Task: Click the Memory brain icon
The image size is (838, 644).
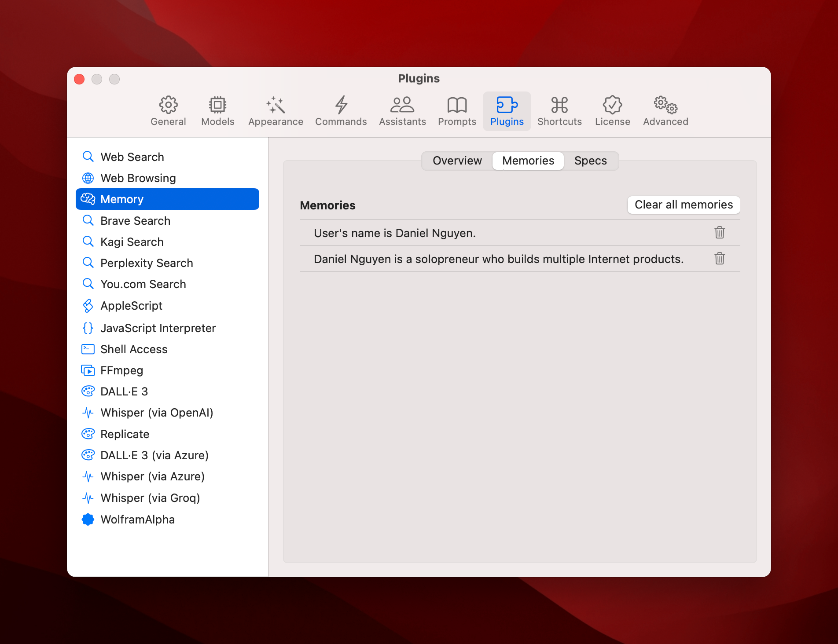Action: pyautogui.click(x=88, y=199)
